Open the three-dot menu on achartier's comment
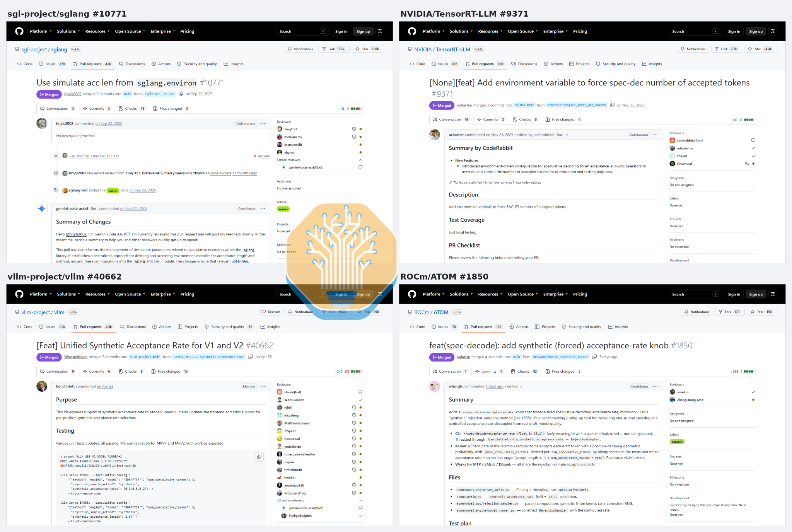 [x=655, y=135]
